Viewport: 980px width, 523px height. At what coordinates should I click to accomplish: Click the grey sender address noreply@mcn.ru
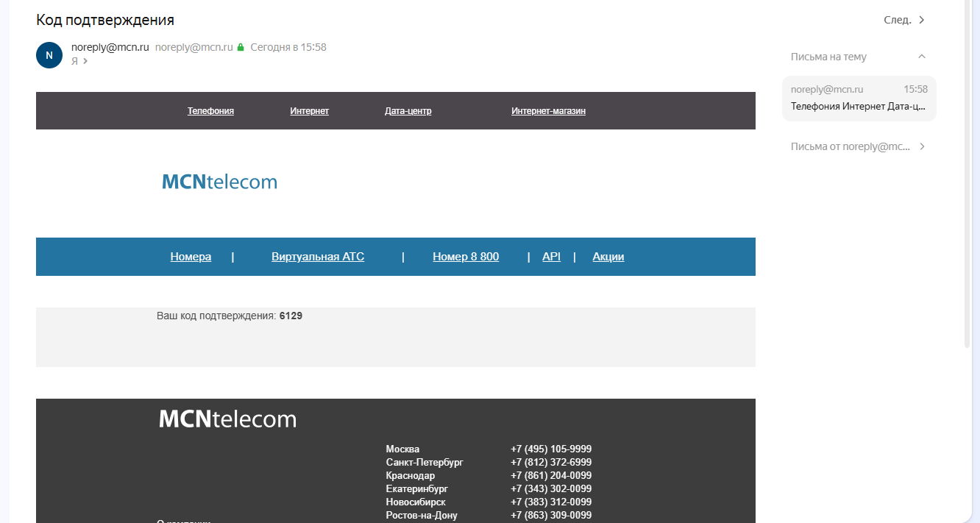[194, 47]
